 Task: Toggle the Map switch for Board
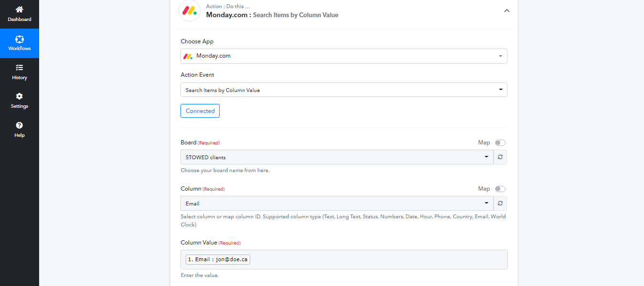pos(500,143)
